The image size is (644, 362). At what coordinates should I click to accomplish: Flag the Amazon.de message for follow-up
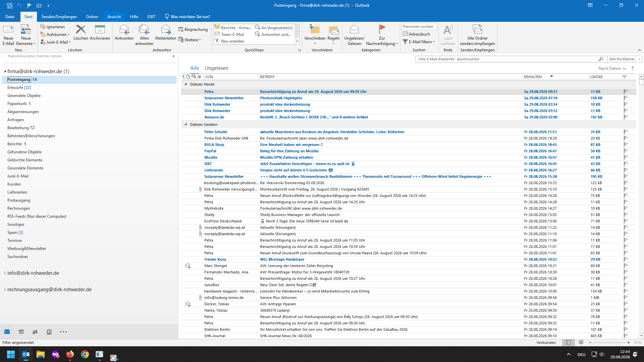(x=626, y=117)
